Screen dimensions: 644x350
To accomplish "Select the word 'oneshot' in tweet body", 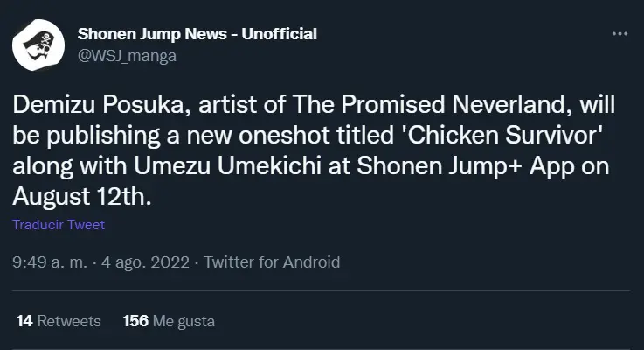I will (x=284, y=135).
